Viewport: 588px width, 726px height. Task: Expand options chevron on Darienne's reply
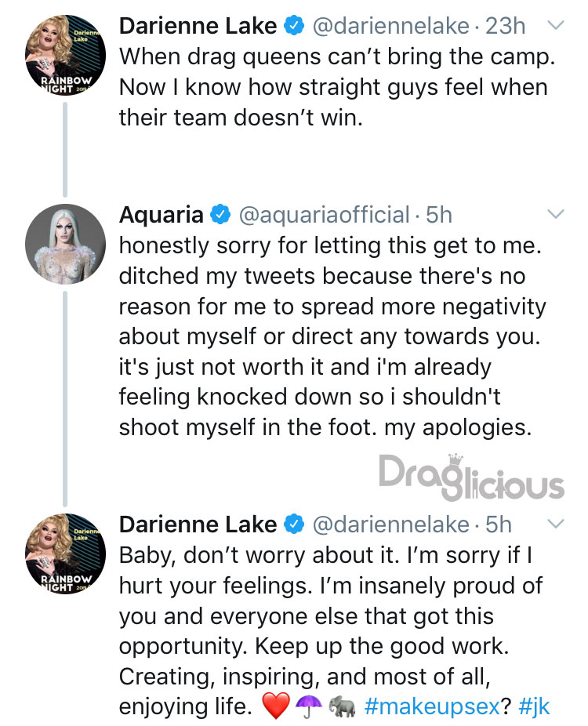[556, 524]
